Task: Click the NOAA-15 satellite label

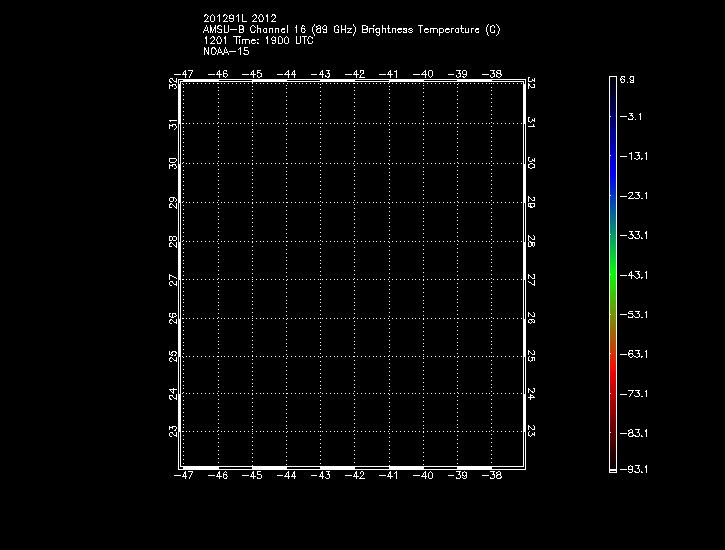Action: pyautogui.click(x=226, y=51)
